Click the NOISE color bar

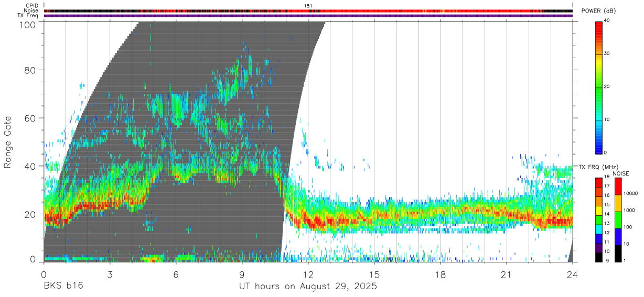[x=618, y=219]
